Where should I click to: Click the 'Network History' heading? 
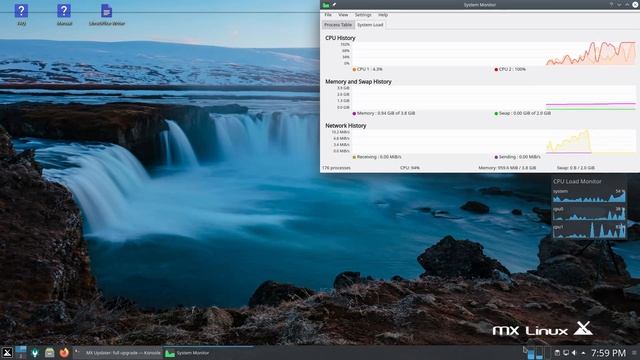[x=345, y=126]
